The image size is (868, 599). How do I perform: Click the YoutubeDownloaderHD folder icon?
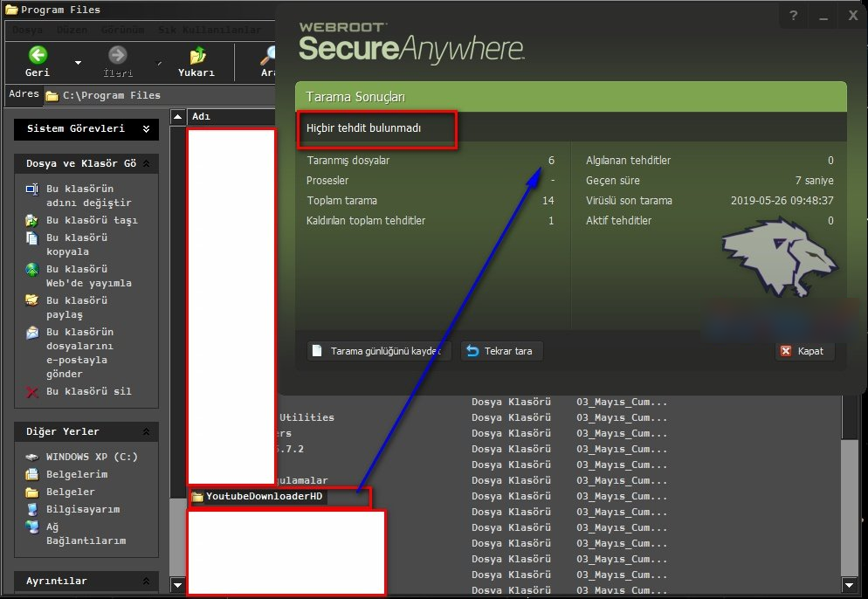point(197,497)
